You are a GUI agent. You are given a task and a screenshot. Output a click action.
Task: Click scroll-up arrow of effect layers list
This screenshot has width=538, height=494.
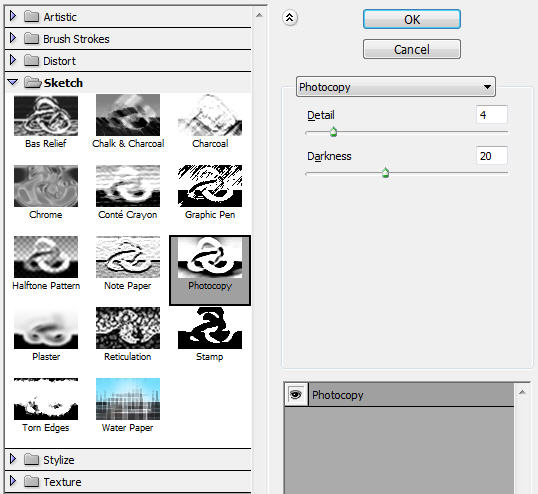point(522,392)
